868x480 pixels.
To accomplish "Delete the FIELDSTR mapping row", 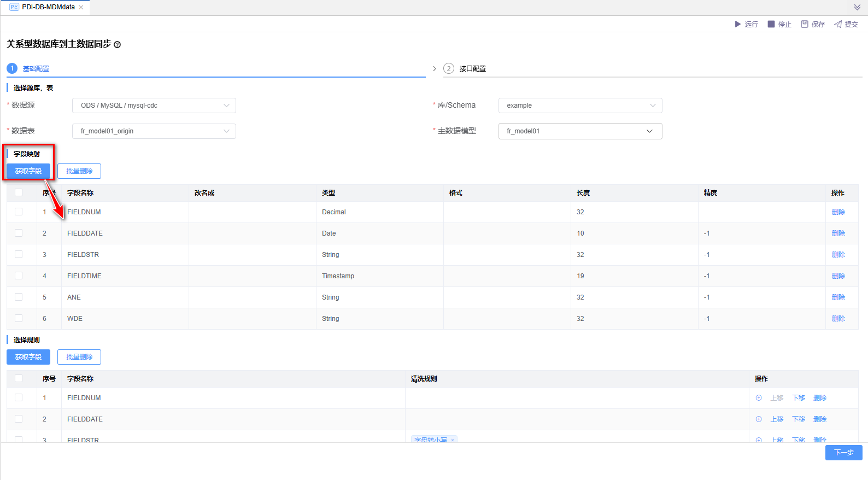I will point(838,255).
